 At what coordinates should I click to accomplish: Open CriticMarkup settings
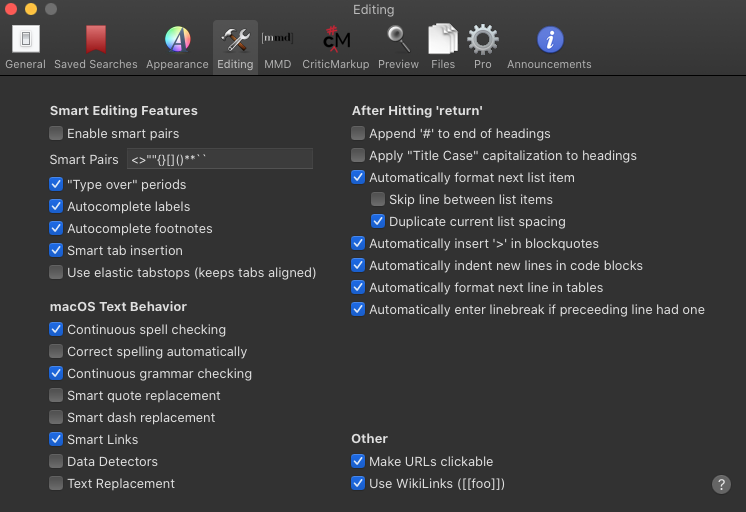tap(336, 47)
